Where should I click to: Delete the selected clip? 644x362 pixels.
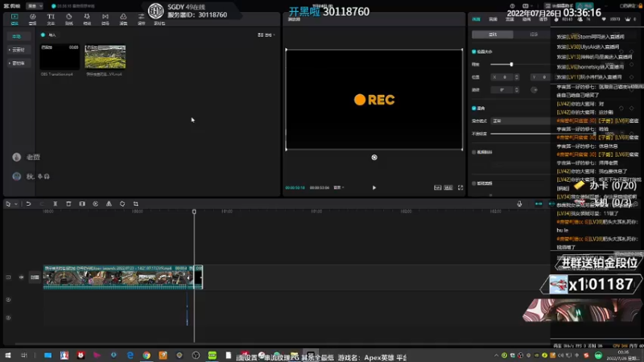[x=68, y=204]
